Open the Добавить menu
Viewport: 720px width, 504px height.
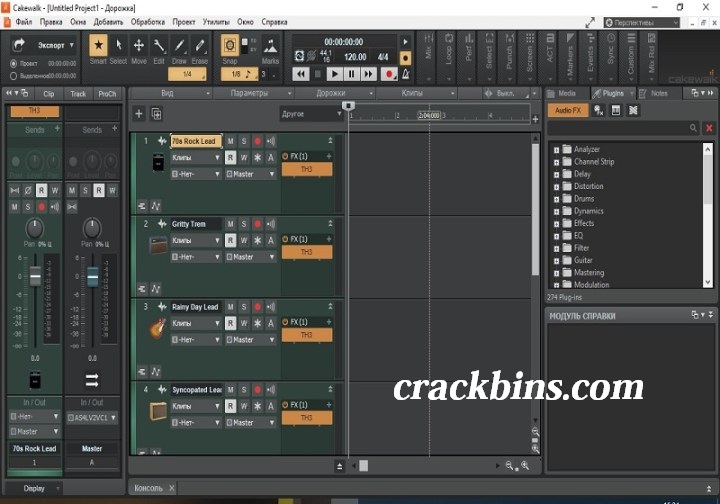click(x=108, y=22)
